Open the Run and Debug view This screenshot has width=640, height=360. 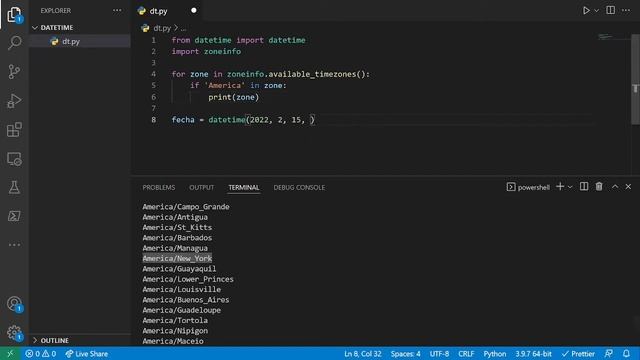coord(14,101)
